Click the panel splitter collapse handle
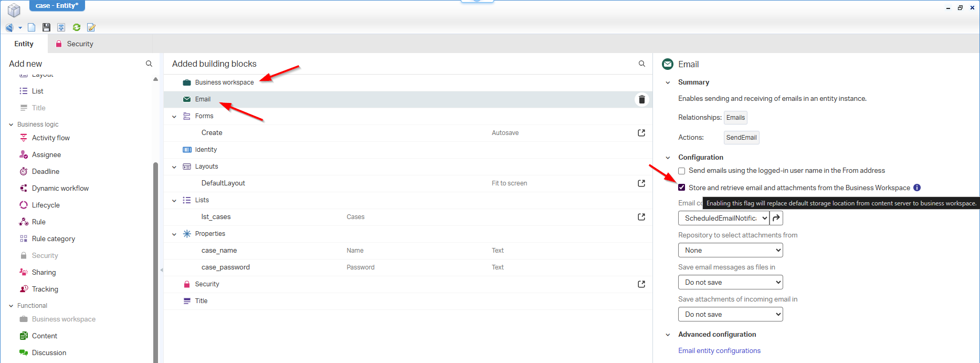The width and height of the screenshot is (980, 363). pos(161,270)
